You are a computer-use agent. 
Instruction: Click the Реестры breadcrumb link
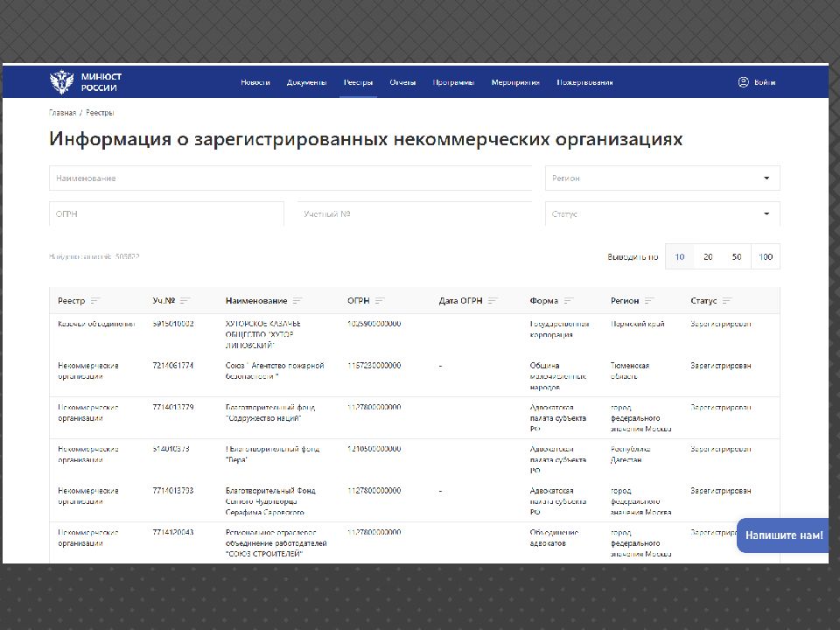coord(100,113)
